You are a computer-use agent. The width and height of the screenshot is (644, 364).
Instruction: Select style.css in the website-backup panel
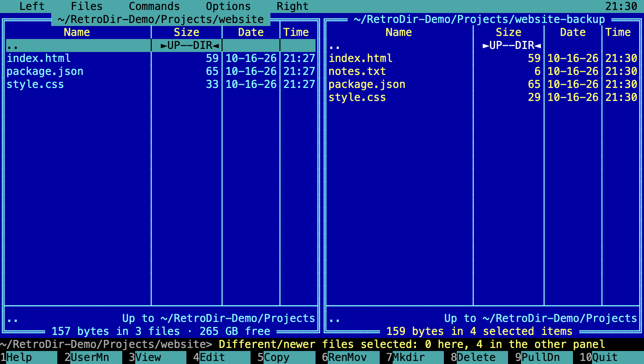click(483, 97)
